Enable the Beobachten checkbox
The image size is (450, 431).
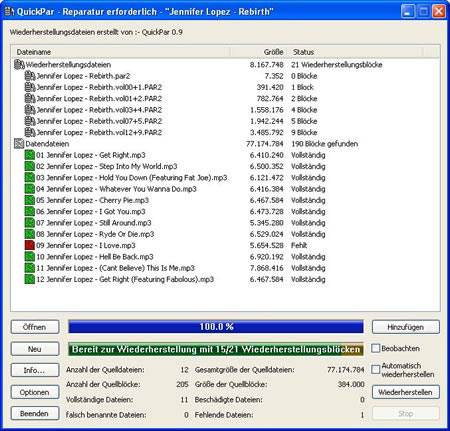[x=376, y=348]
